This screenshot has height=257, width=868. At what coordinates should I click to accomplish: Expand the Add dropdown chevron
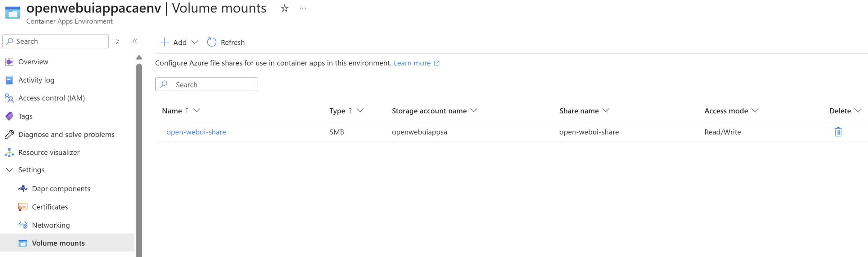point(195,42)
